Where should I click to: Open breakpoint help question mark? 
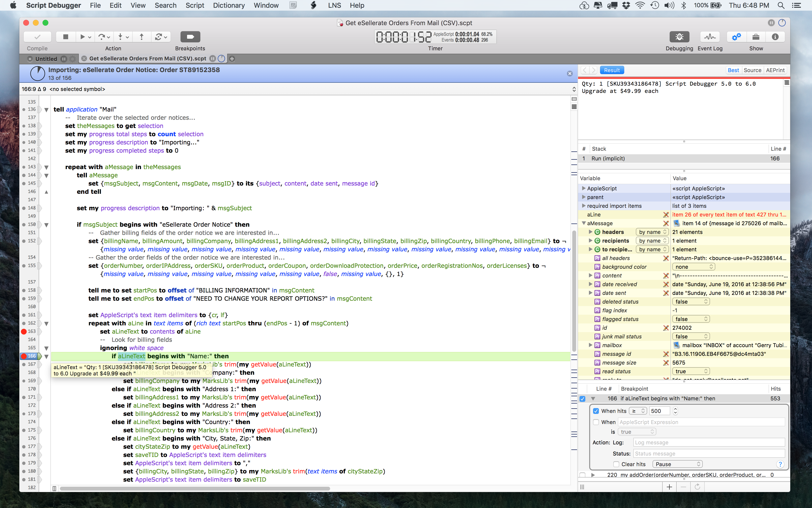coord(780,464)
